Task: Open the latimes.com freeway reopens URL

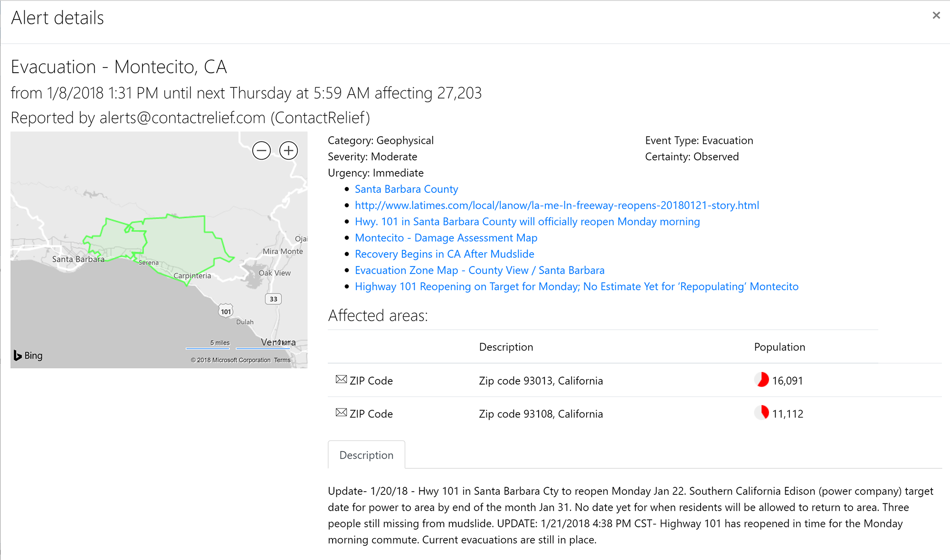Action: (x=557, y=205)
